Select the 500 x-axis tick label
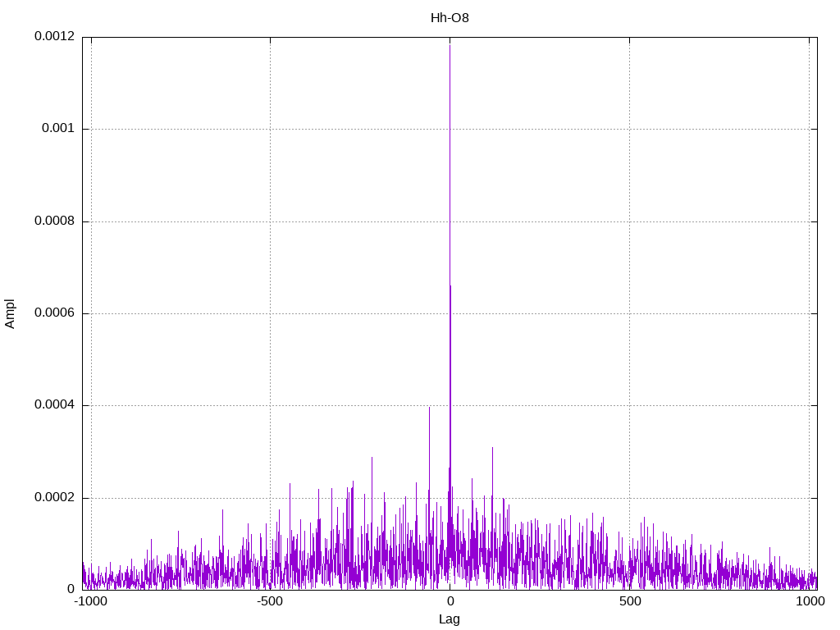This screenshot has height=630, width=840. pos(629,601)
